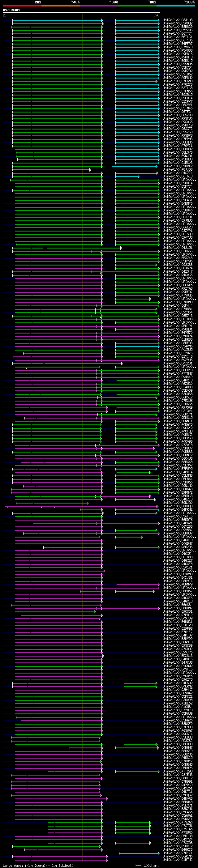The height and width of the screenshot is (868, 198).
Task: Click the UniRef100_Q00UQ8 label
Action: tap(178, 506)
